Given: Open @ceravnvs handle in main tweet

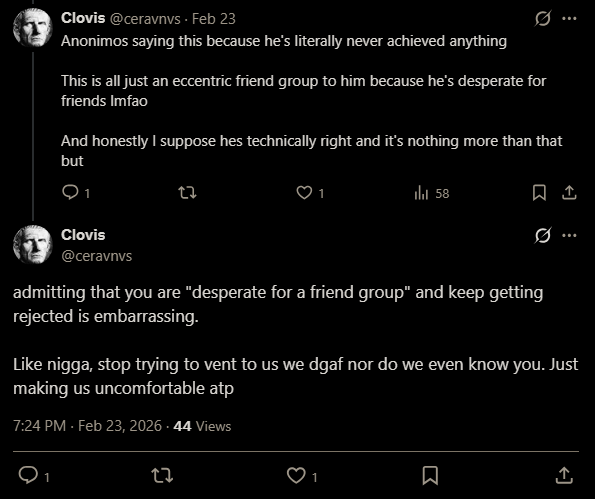Looking at the screenshot, I should pos(96,256).
